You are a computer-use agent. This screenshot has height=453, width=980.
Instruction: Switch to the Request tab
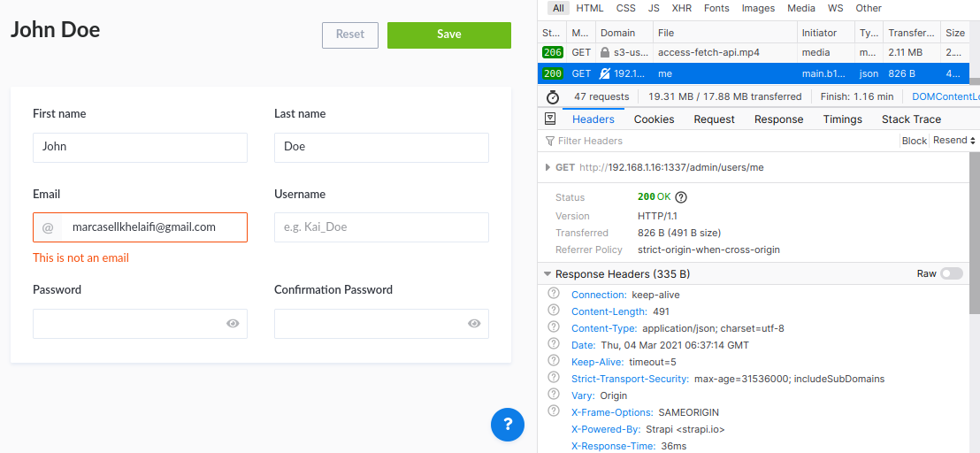pos(715,119)
